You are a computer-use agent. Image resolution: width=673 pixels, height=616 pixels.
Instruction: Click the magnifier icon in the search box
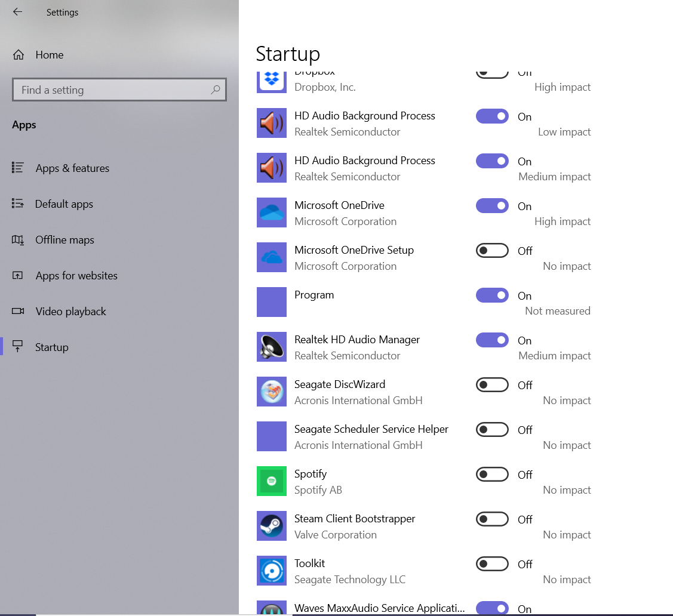[x=216, y=90]
